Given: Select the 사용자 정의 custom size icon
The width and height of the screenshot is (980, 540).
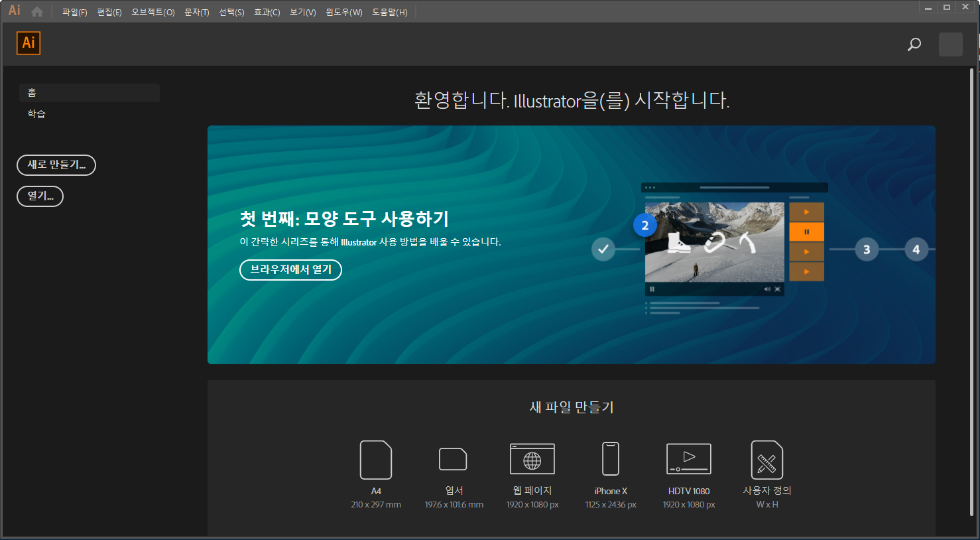Looking at the screenshot, I should [x=767, y=460].
